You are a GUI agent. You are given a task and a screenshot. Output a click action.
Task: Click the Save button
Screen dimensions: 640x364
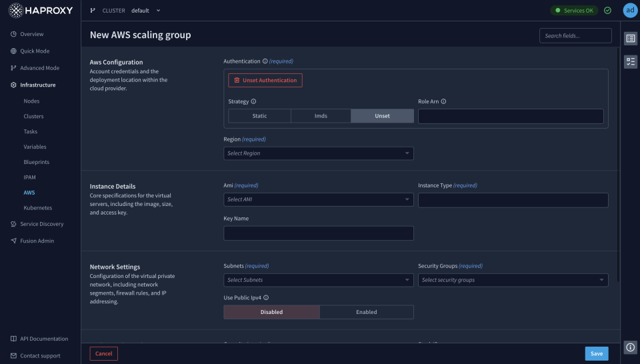pyautogui.click(x=597, y=354)
